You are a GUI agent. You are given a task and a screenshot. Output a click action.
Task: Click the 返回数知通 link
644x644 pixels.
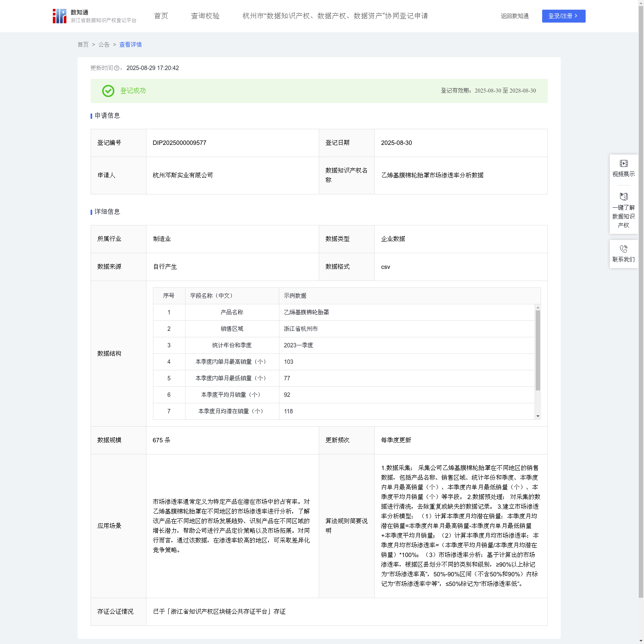click(514, 16)
